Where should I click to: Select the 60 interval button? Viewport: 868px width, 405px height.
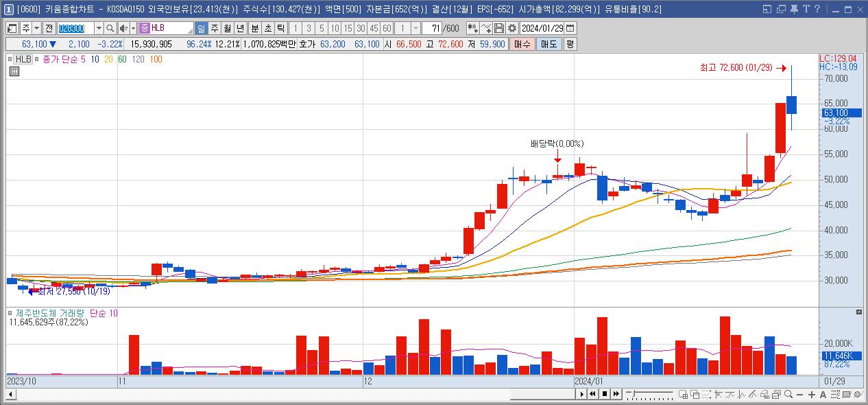387,28
